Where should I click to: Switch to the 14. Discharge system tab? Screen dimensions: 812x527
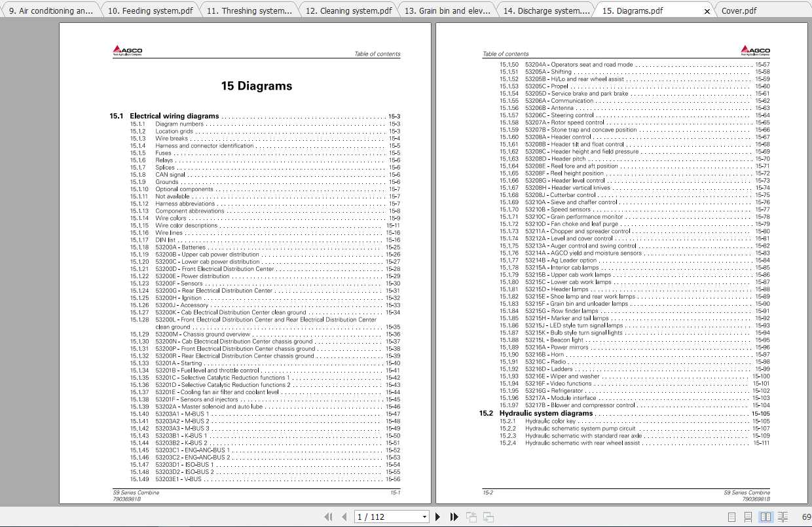tap(545, 10)
